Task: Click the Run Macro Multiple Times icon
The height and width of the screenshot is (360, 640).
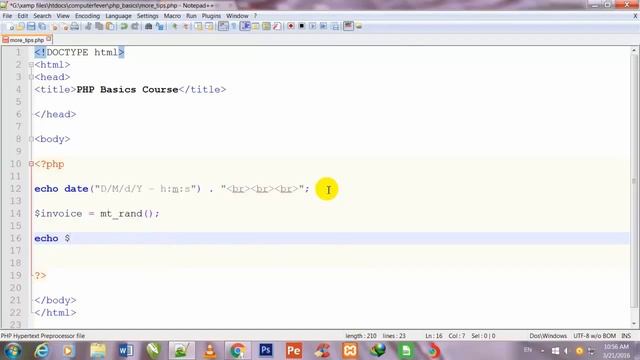Action: click(x=323, y=27)
